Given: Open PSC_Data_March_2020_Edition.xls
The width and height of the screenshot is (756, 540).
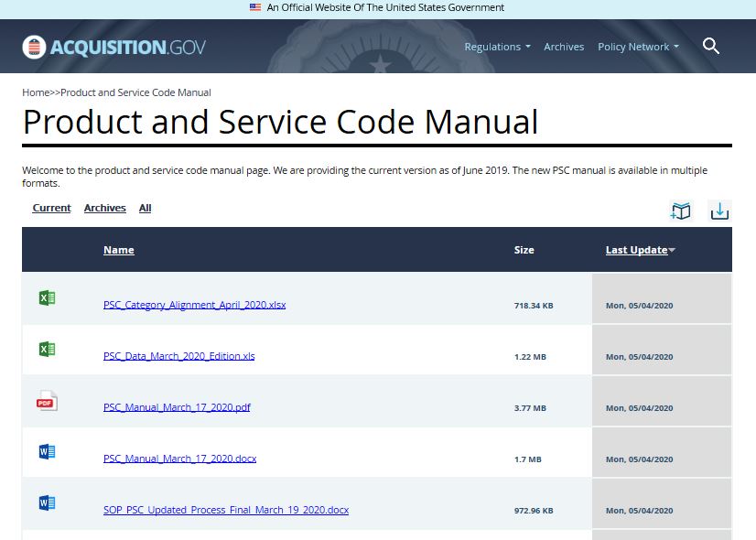Looking at the screenshot, I should [x=178, y=356].
